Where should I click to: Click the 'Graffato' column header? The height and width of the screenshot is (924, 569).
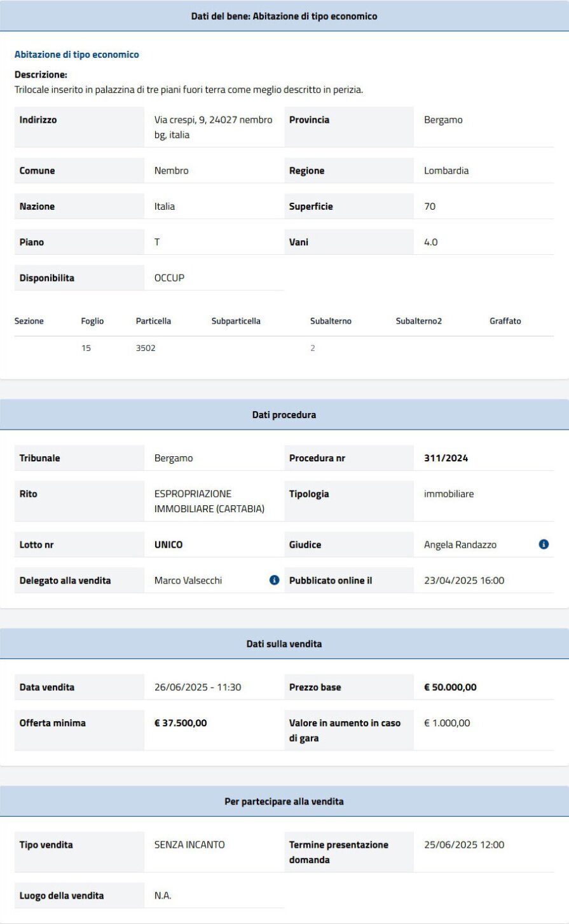[505, 321]
